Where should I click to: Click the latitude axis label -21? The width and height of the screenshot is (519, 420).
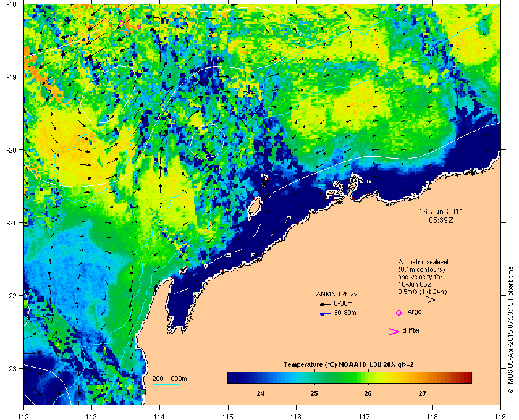click(x=11, y=223)
